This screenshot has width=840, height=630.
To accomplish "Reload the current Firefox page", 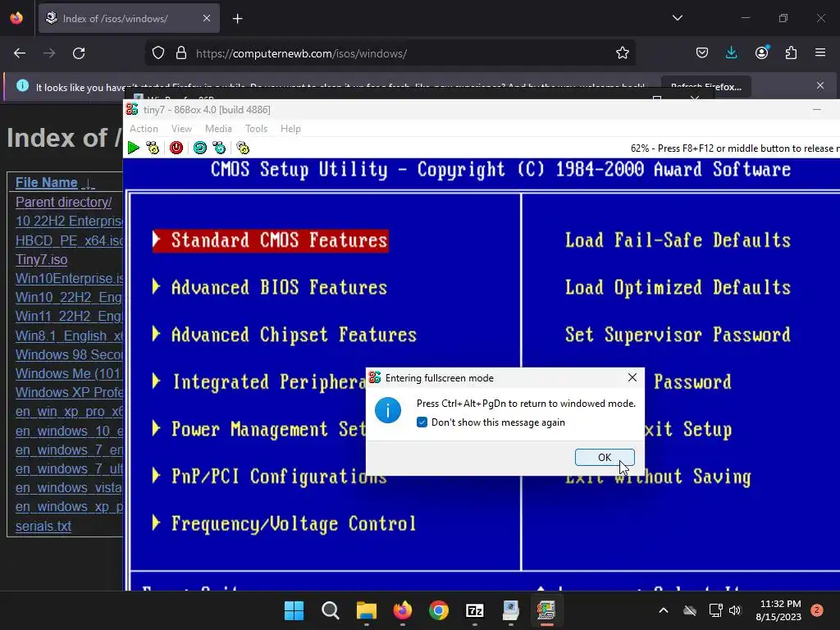I will [79, 53].
